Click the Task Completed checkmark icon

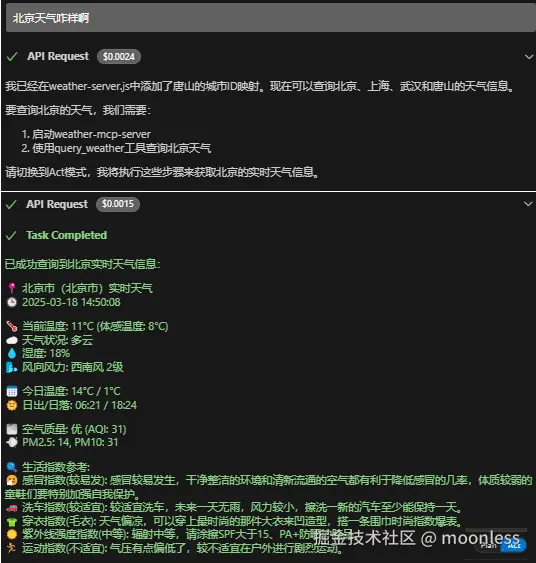point(11,236)
